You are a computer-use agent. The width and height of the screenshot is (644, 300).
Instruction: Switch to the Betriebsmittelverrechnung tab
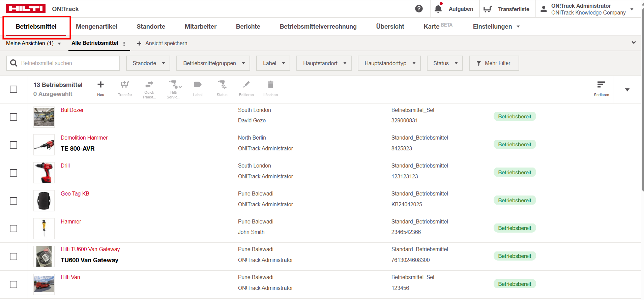[x=318, y=26]
